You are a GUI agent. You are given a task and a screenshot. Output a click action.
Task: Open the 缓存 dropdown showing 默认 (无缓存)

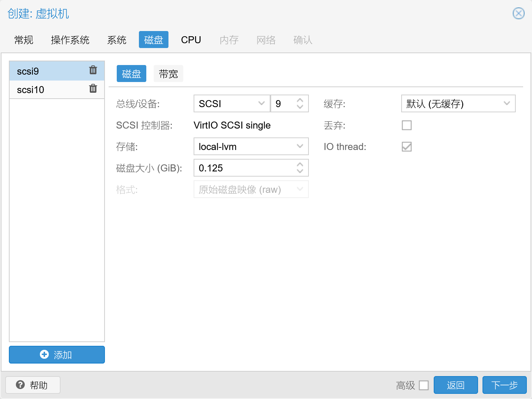[x=458, y=104]
